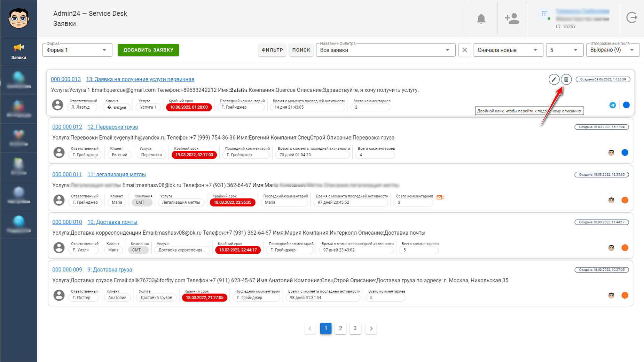Open link 10: Доставка почты

click(x=112, y=222)
